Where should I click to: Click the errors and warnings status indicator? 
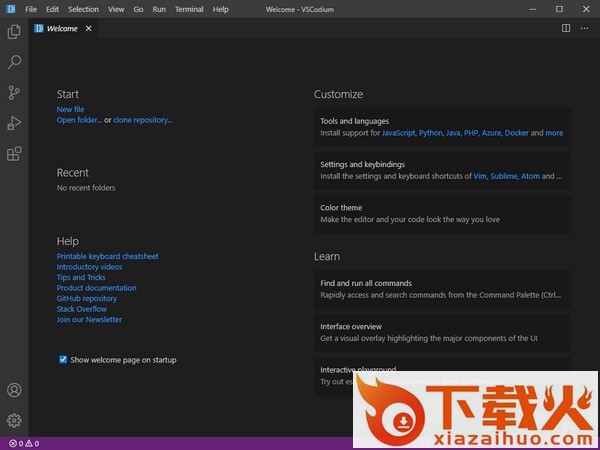coord(24,443)
